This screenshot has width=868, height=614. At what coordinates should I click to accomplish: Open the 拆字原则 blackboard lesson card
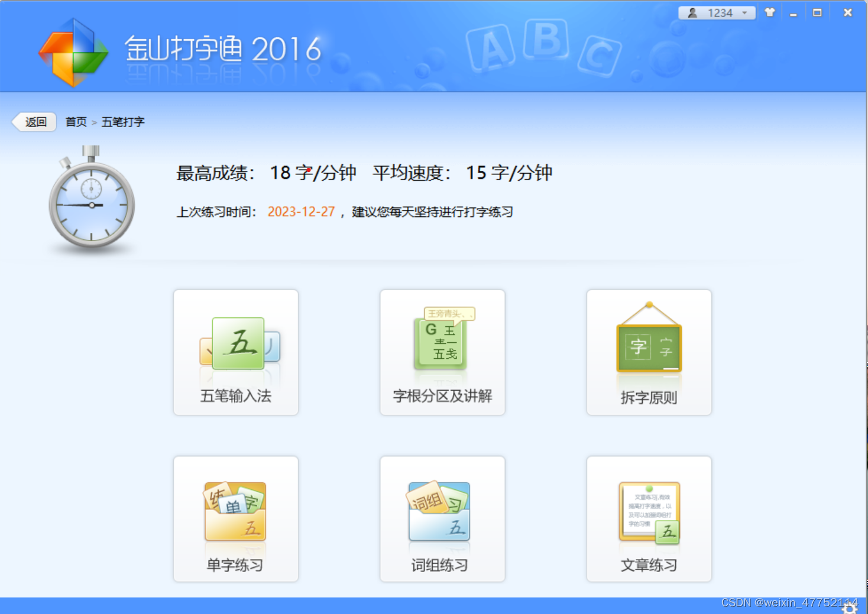pyautogui.click(x=649, y=352)
